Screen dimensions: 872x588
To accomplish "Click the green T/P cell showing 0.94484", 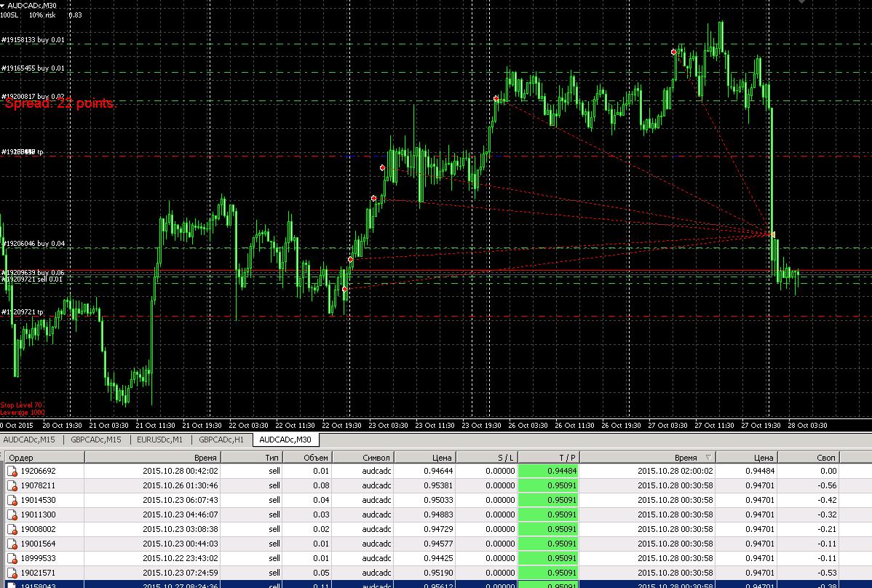I will [548, 472].
